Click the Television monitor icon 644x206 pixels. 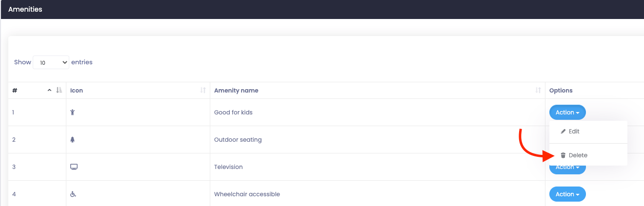coord(74,167)
